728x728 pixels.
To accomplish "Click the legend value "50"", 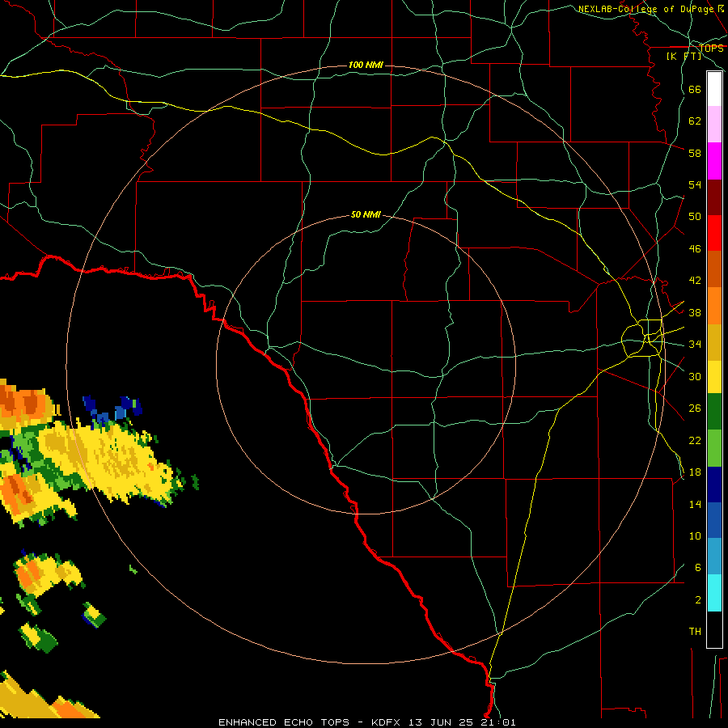I will 695,217.
